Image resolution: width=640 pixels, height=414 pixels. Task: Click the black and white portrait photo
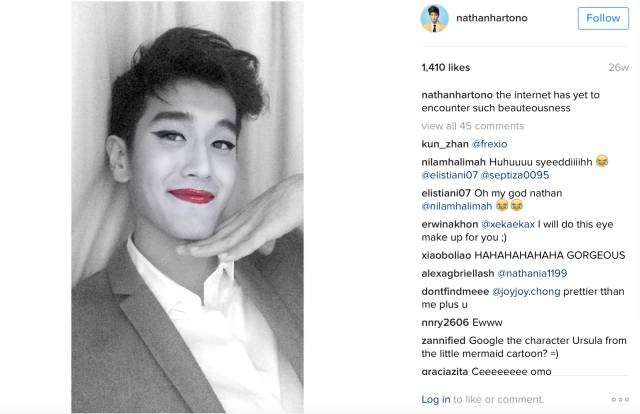coord(187,207)
